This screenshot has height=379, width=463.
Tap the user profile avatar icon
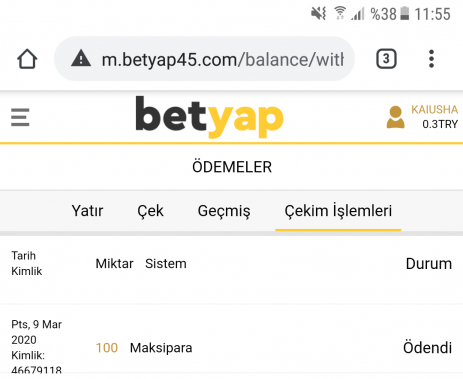click(x=396, y=117)
